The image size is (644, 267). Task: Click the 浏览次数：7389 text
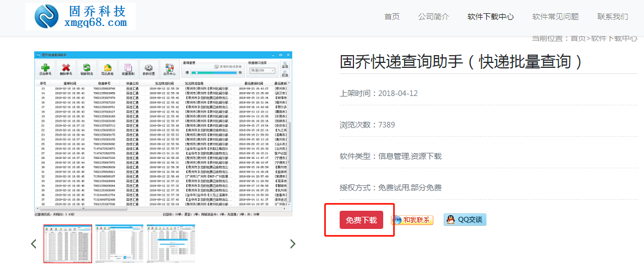point(367,125)
